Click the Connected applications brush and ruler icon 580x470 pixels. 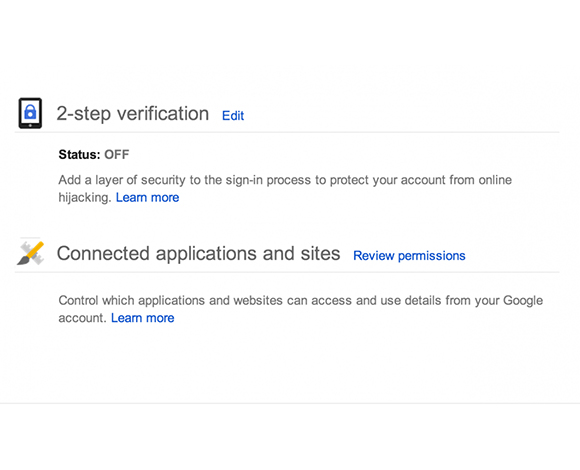point(31,253)
